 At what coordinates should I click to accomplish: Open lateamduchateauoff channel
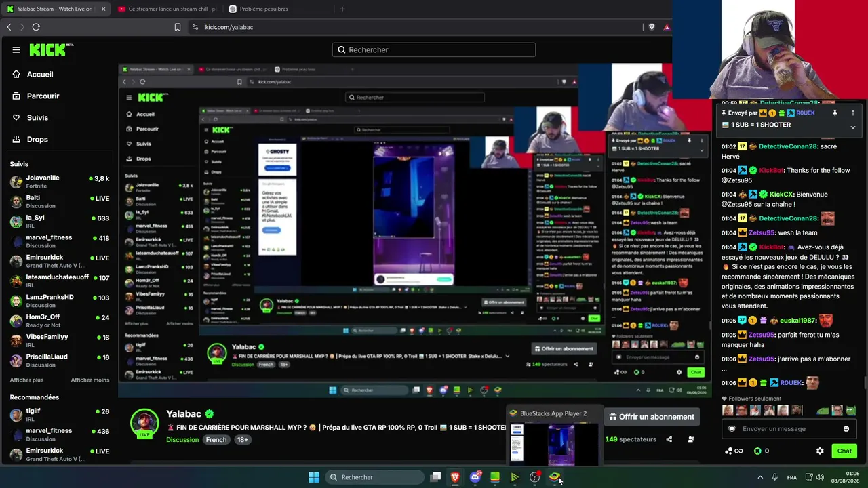pos(60,281)
